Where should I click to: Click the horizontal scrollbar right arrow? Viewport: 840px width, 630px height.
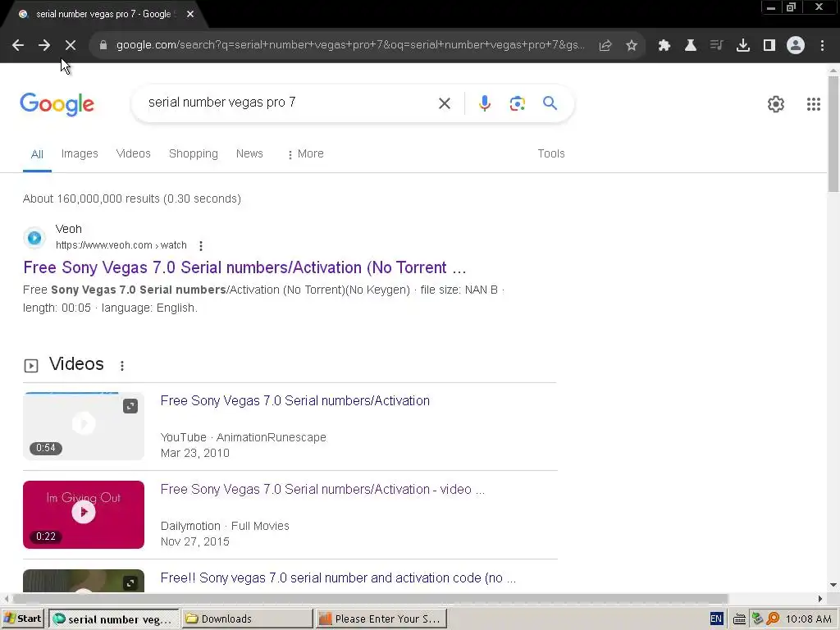coord(820,598)
